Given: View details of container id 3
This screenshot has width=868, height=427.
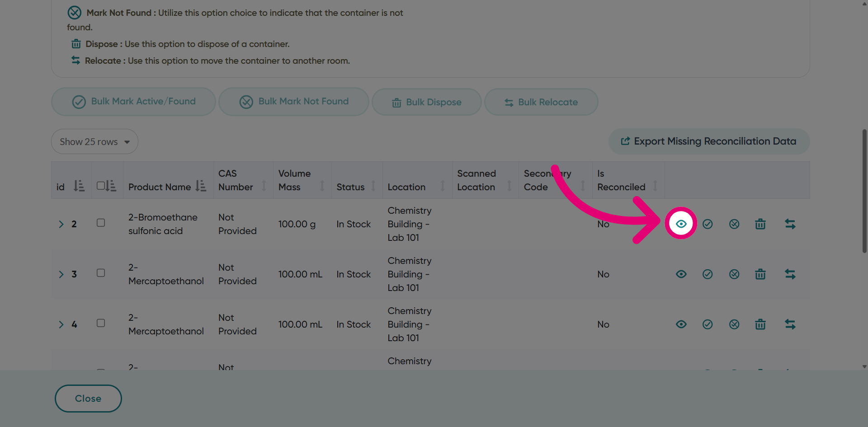Looking at the screenshot, I should (681, 274).
